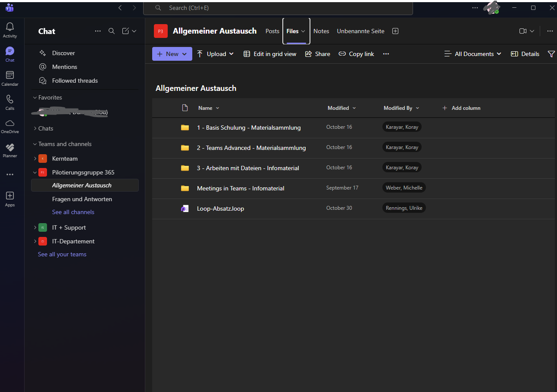This screenshot has width=557, height=392.
Task: Open Calendar in the left rail
Action: click(9, 75)
